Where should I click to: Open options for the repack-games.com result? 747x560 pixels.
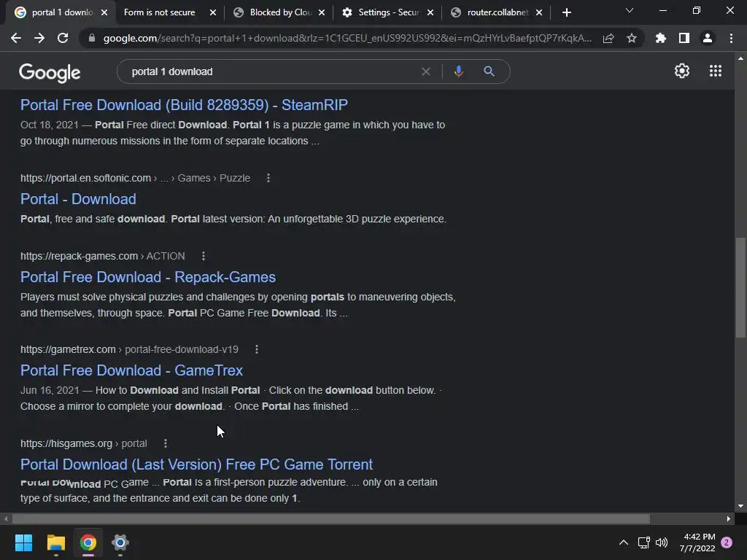204,256
